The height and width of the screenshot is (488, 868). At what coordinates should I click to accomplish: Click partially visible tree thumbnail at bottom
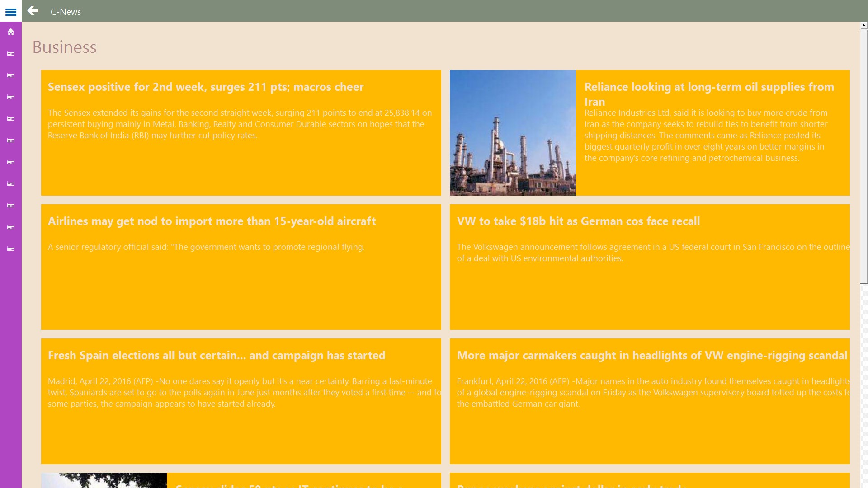(x=104, y=480)
